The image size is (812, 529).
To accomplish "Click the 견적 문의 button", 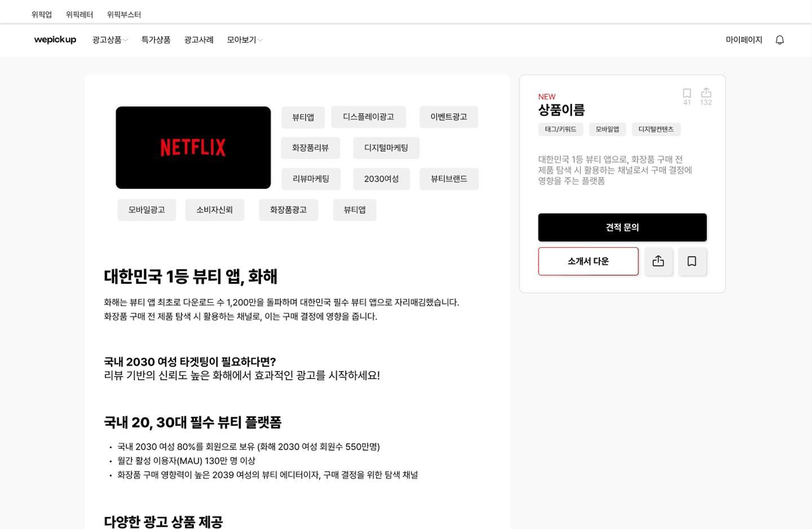I will coord(623,227).
